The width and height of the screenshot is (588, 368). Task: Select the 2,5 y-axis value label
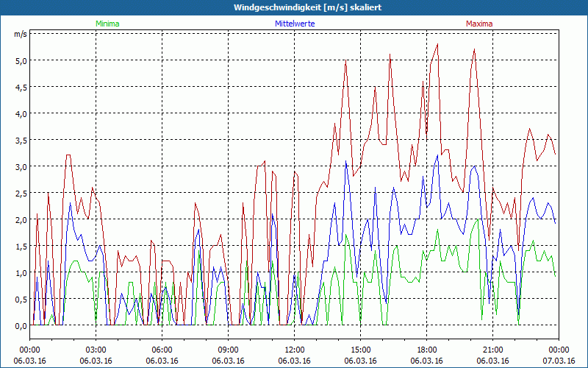tap(21, 193)
